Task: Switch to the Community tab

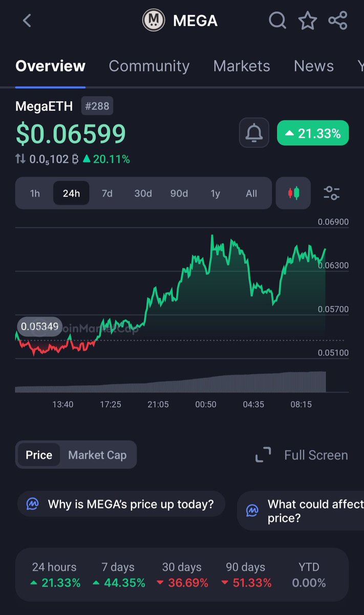Action: coord(149,66)
